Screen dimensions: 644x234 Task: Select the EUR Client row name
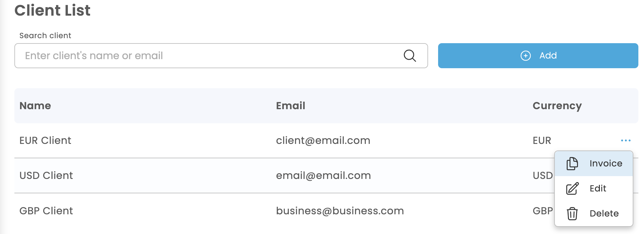tap(45, 140)
